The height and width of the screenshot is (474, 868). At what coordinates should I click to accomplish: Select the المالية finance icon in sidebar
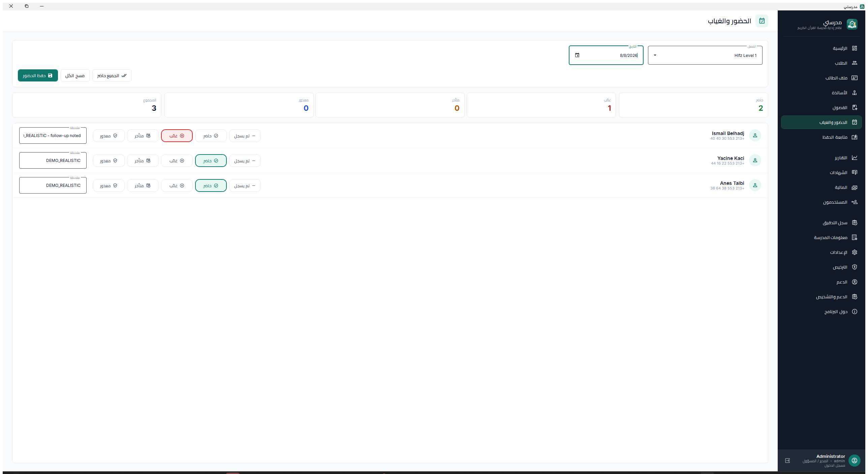[855, 187]
